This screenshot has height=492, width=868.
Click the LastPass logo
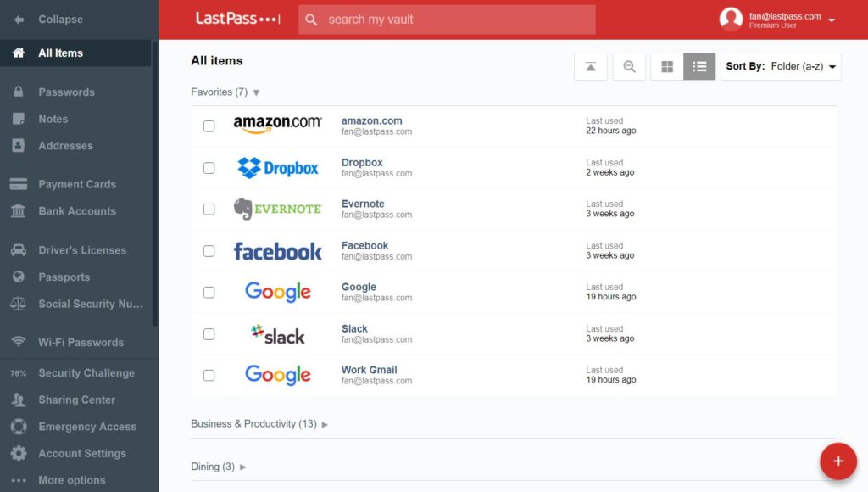pos(238,19)
